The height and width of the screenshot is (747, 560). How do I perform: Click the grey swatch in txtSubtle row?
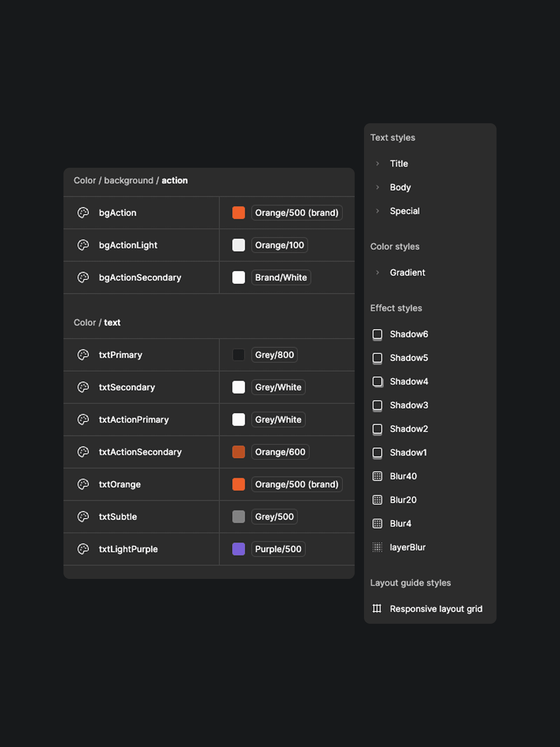click(x=239, y=517)
